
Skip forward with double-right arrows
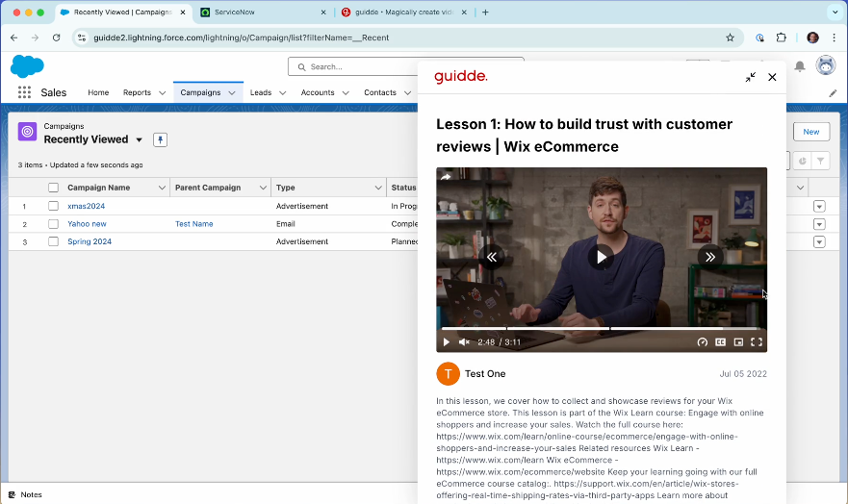[x=710, y=257]
